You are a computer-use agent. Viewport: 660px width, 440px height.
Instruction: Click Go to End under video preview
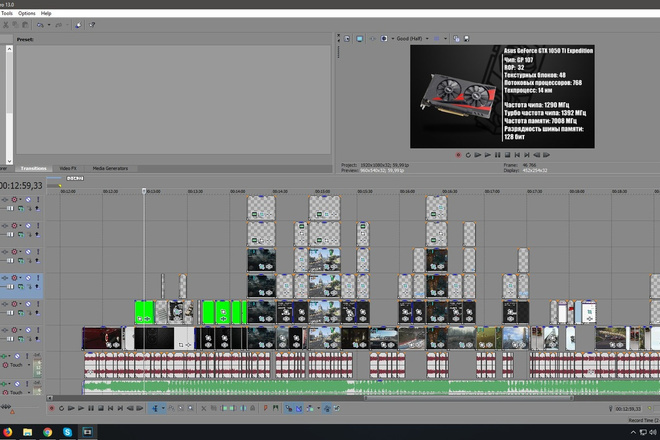(x=527, y=155)
